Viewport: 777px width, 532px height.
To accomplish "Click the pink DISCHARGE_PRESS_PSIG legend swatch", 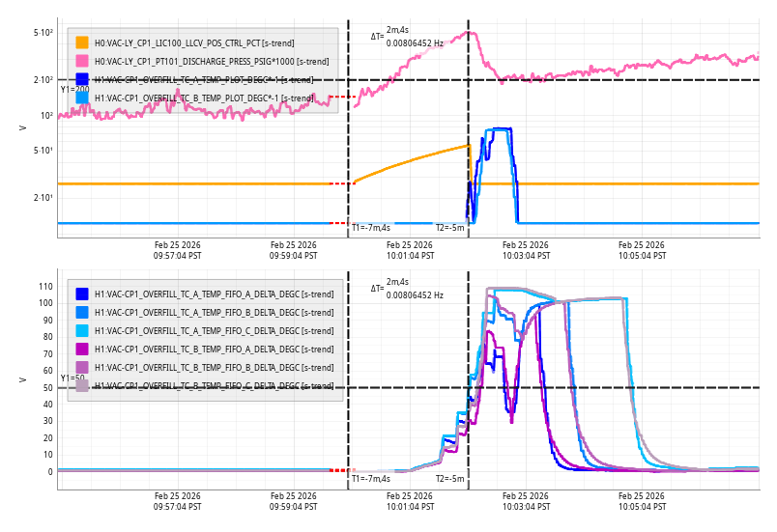I will point(82,61).
